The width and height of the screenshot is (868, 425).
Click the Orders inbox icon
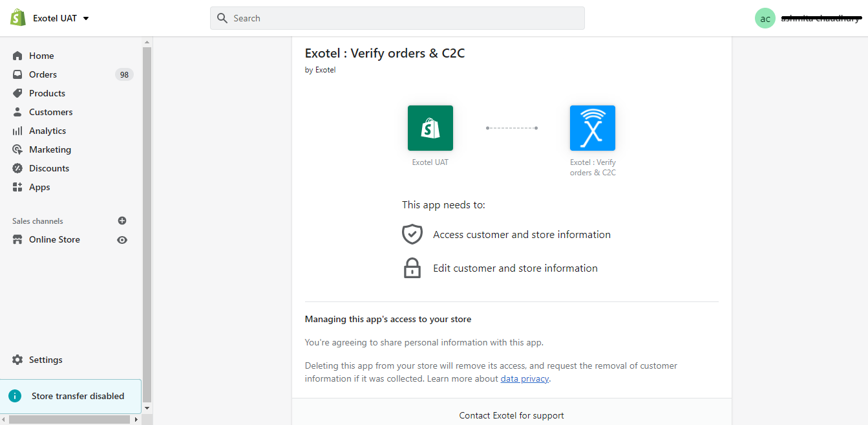tap(17, 74)
